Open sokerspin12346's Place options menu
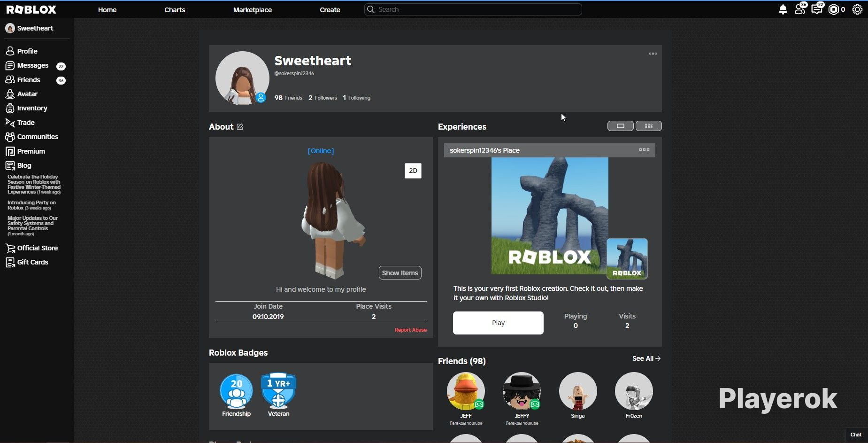 coord(644,149)
